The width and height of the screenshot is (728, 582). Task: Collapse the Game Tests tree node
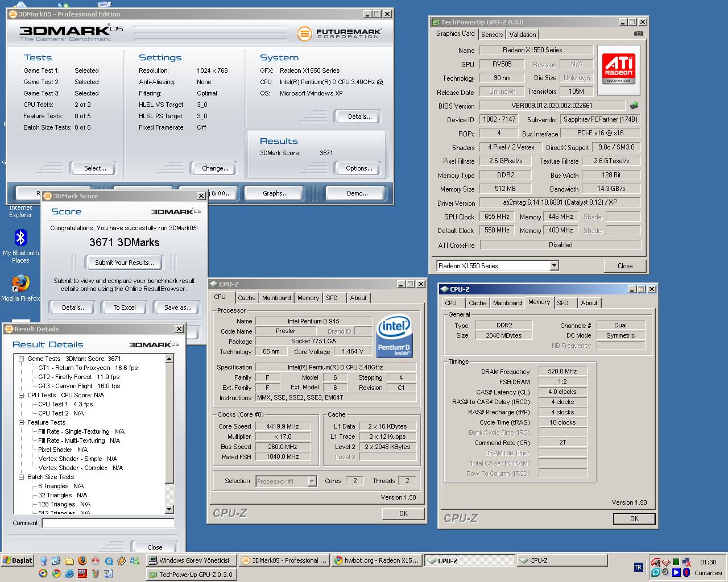[21, 359]
